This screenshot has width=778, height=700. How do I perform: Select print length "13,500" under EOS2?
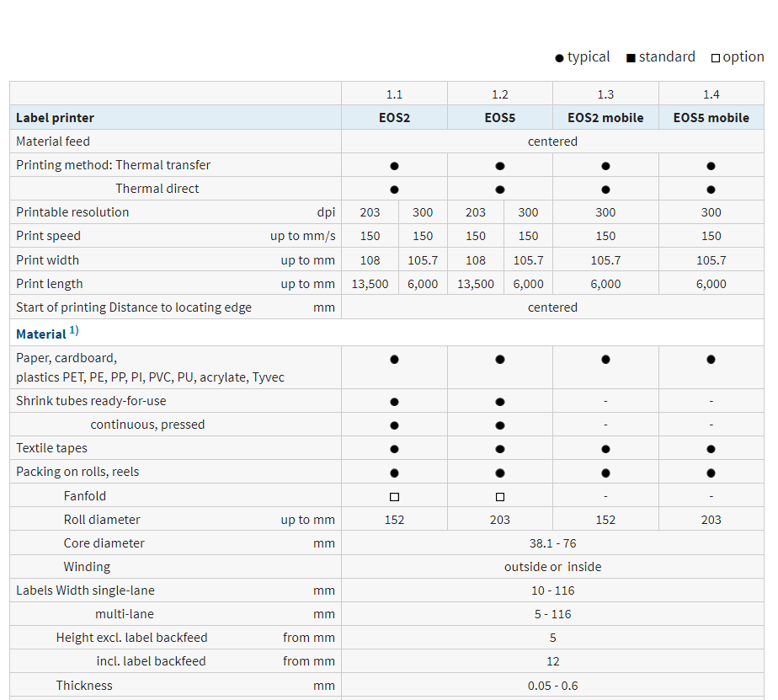coord(370,284)
